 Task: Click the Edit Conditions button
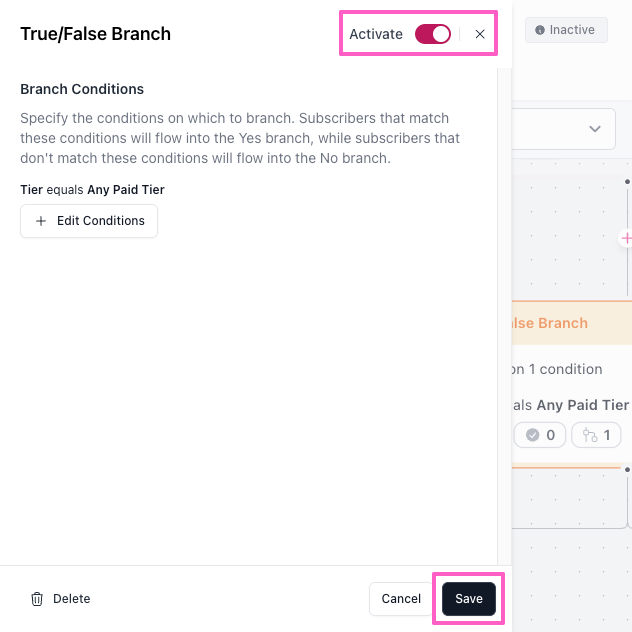click(x=89, y=221)
